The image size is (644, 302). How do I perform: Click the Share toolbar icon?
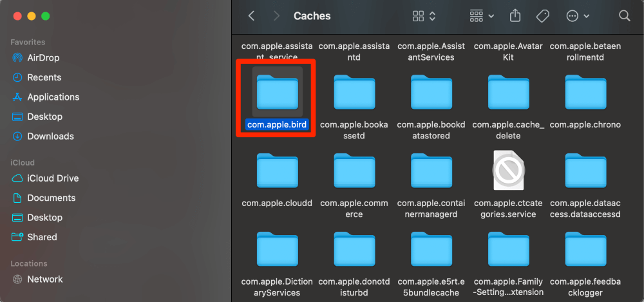click(x=515, y=16)
